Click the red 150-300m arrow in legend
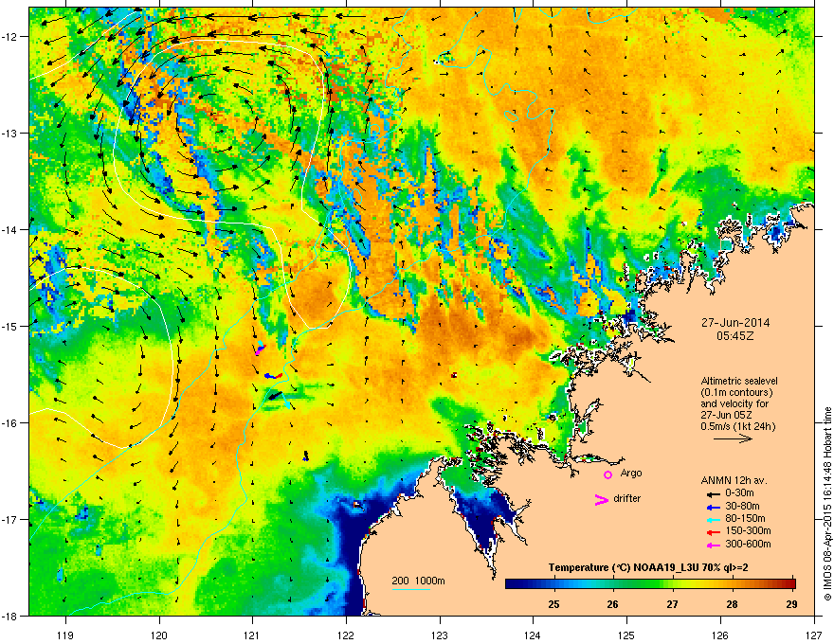 tap(713, 532)
